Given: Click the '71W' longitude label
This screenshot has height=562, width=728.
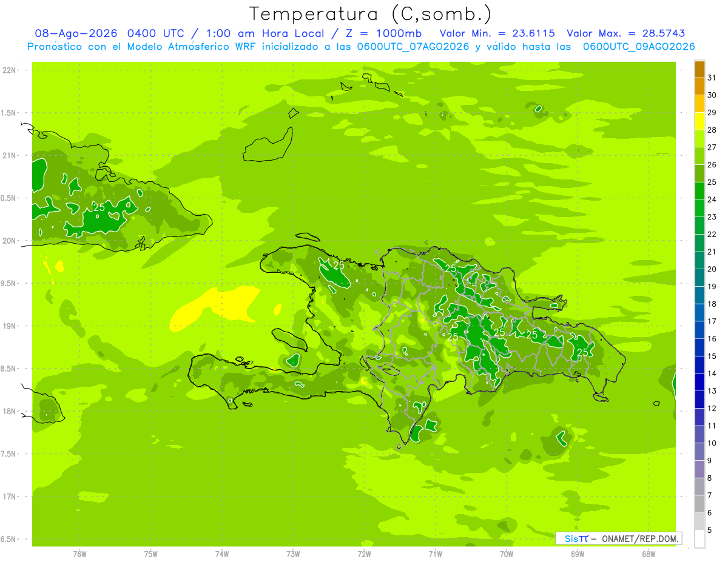Looking at the screenshot, I should (435, 554).
